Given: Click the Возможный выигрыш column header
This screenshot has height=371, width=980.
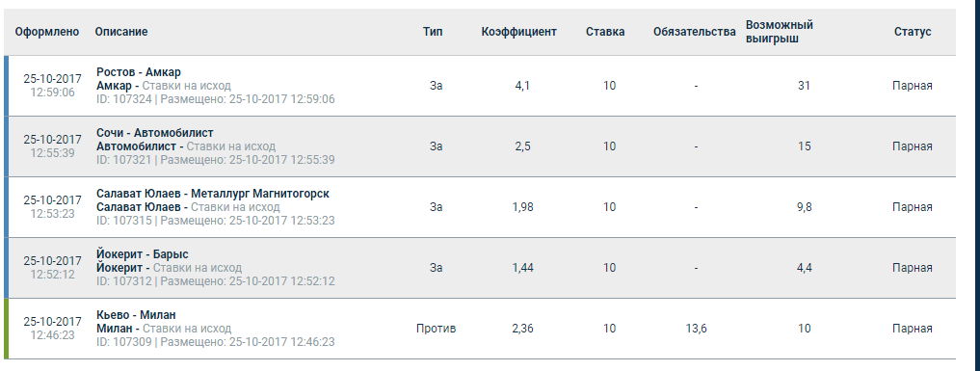Looking at the screenshot, I should click(780, 32).
